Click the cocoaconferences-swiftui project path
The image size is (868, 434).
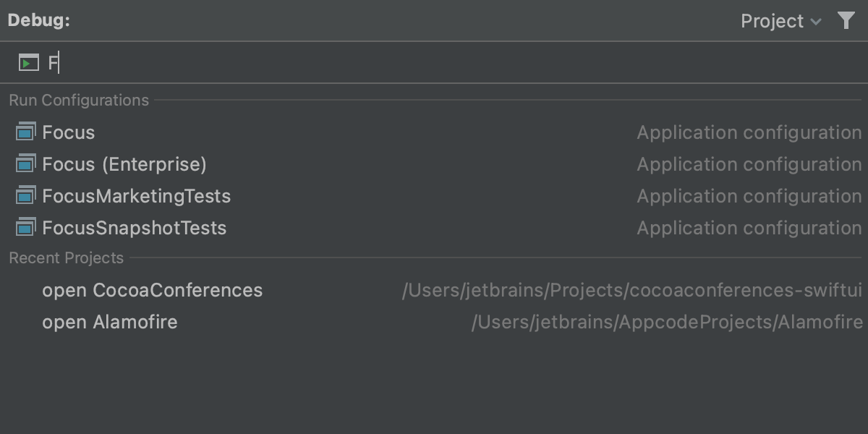point(631,290)
